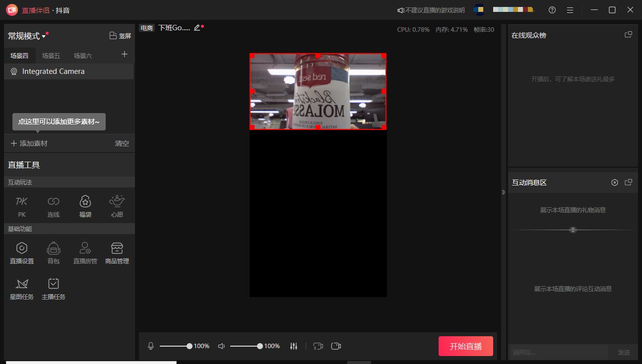642x364 pixels.
Task: Adjust the speaker volume slider
Action: coord(246,346)
